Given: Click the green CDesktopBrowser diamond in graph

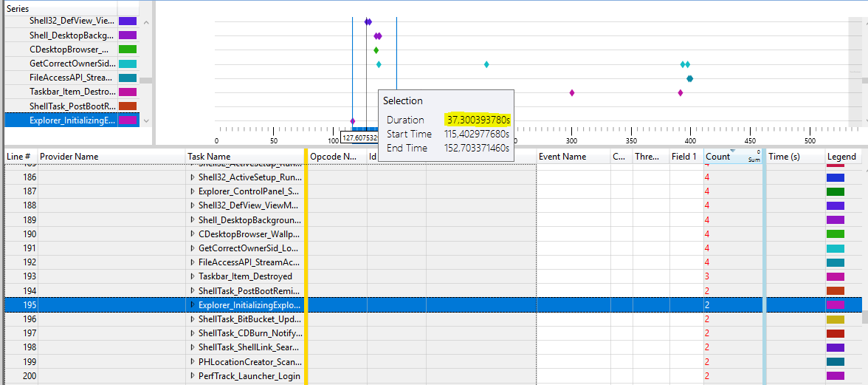Looking at the screenshot, I should 376,50.
